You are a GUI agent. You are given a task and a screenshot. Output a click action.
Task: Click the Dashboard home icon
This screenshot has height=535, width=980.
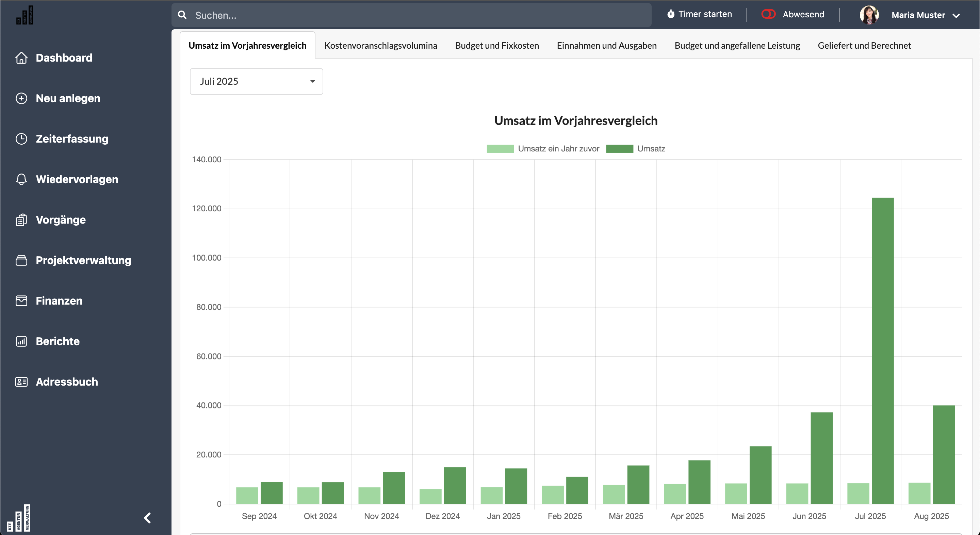point(21,58)
